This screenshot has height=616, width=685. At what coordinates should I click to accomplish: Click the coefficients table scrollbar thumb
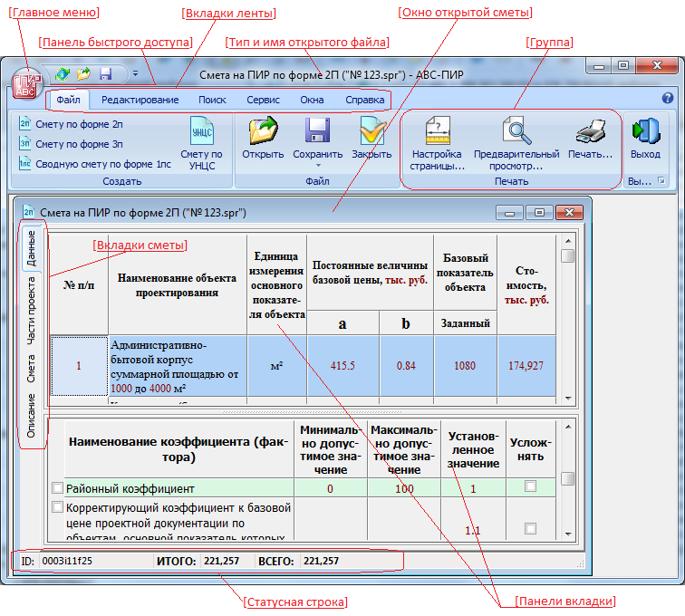coord(568,479)
